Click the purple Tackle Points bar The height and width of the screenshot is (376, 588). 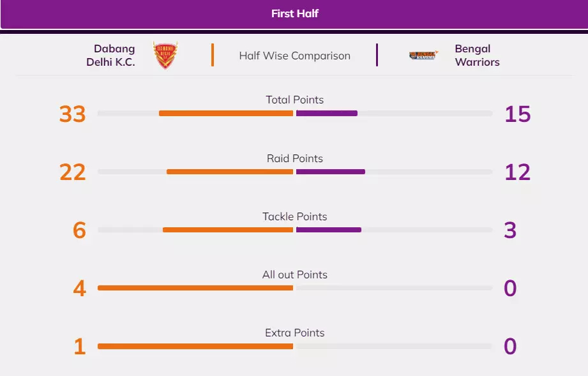tap(328, 230)
